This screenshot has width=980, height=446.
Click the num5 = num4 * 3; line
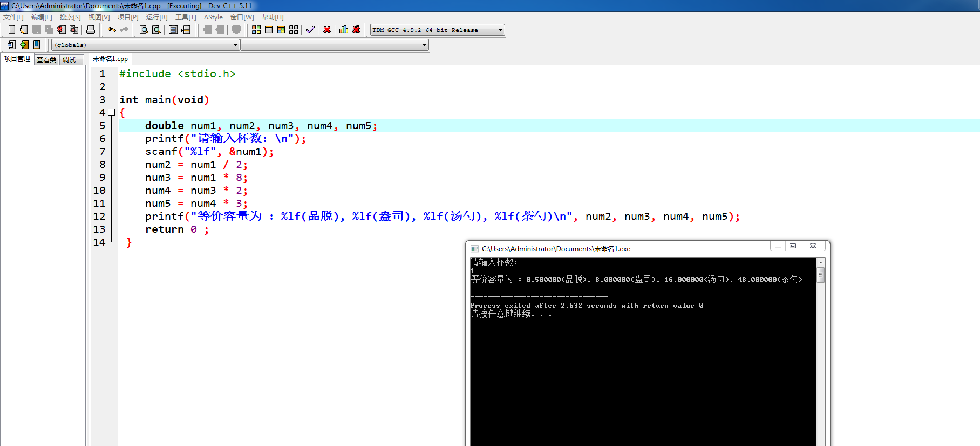point(196,204)
